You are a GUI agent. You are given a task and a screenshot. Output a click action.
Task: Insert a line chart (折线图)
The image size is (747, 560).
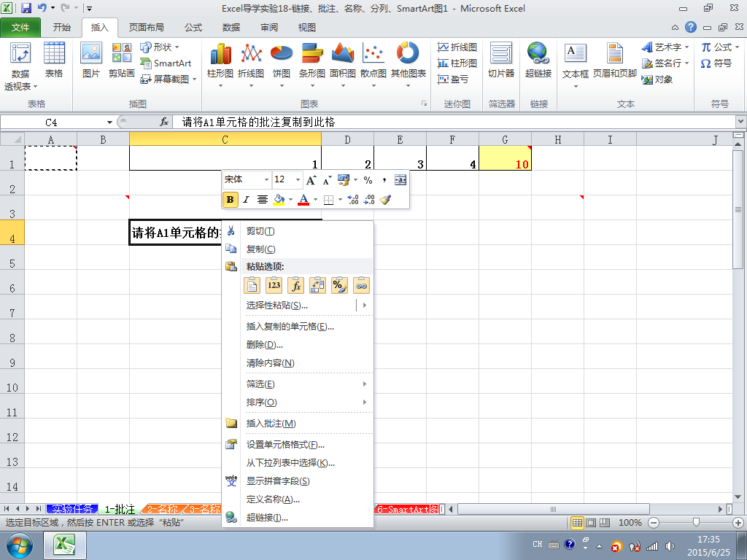[x=251, y=65]
